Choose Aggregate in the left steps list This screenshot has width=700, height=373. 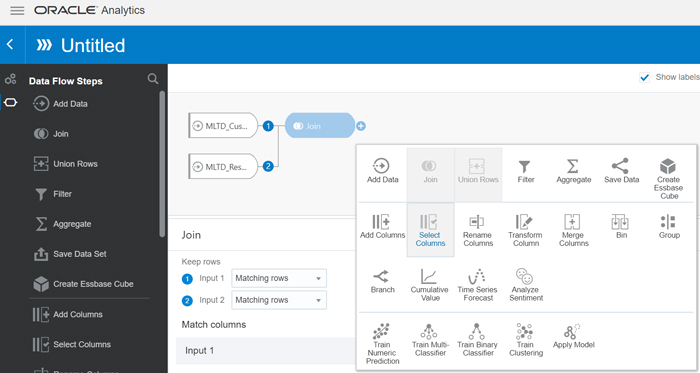pyautogui.click(x=62, y=224)
